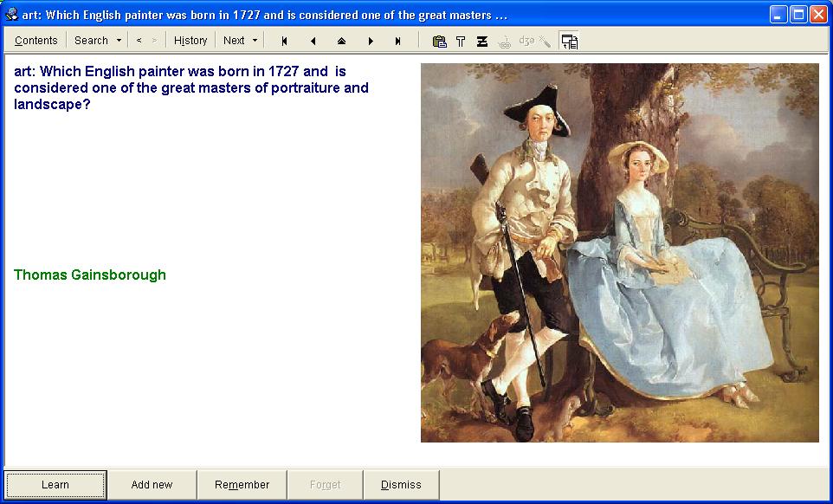Image resolution: width=833 pixels, height=504 pixels.
Task: Click the Gainsborough painting image
Action: (619, 252)
